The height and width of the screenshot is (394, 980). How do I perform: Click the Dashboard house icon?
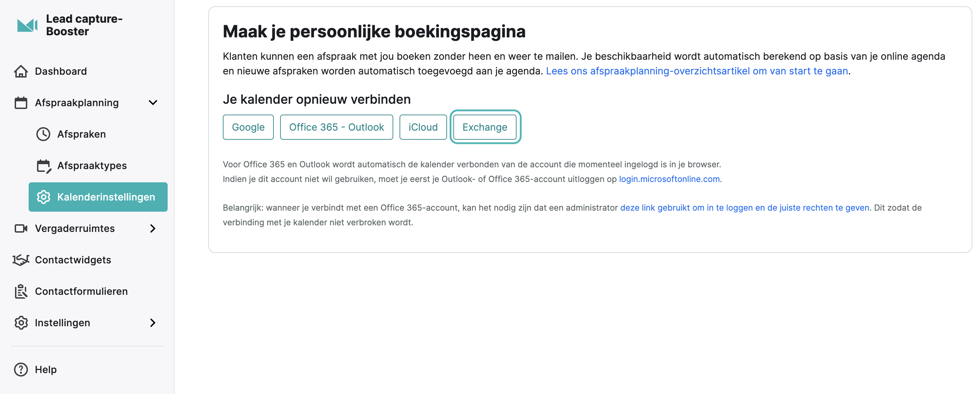point(21,72)
